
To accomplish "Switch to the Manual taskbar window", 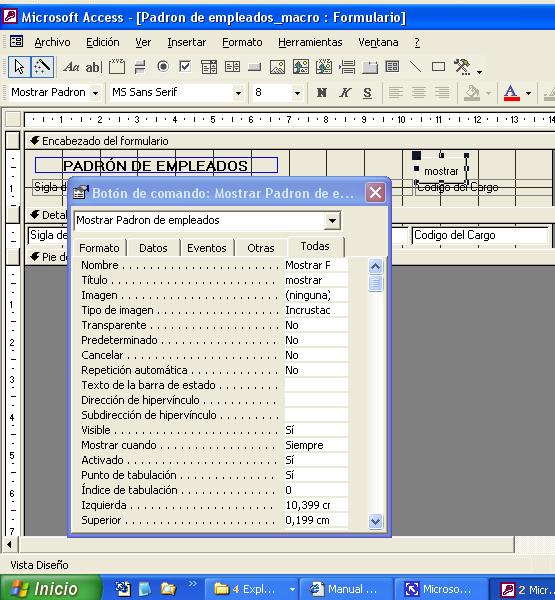I will coord(346,589).
